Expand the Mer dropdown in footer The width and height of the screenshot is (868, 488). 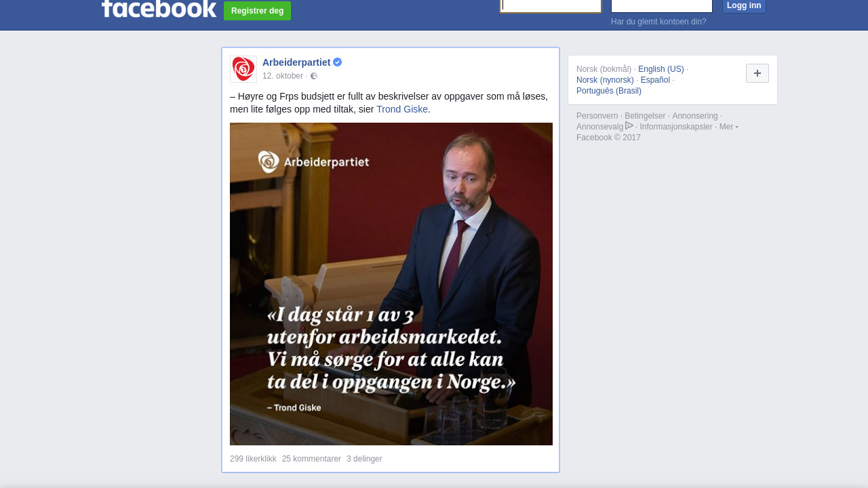coord(729,127)
